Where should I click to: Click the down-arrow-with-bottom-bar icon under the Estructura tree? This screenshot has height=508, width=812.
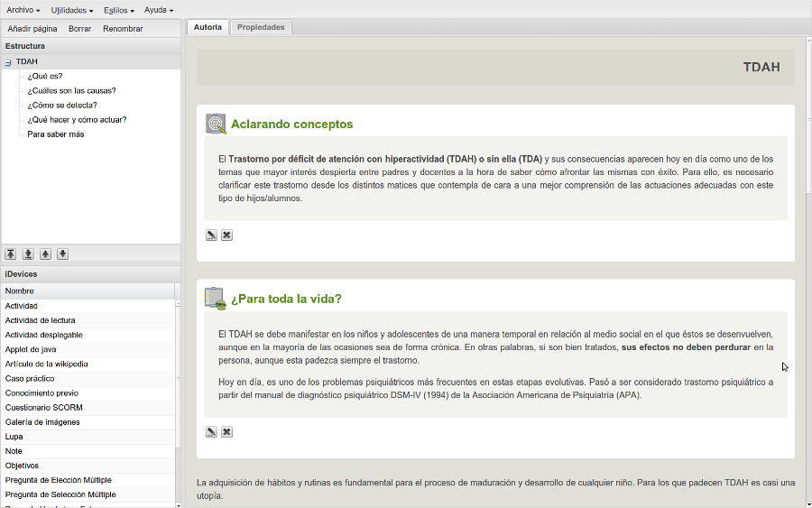[x=28, y=254]
